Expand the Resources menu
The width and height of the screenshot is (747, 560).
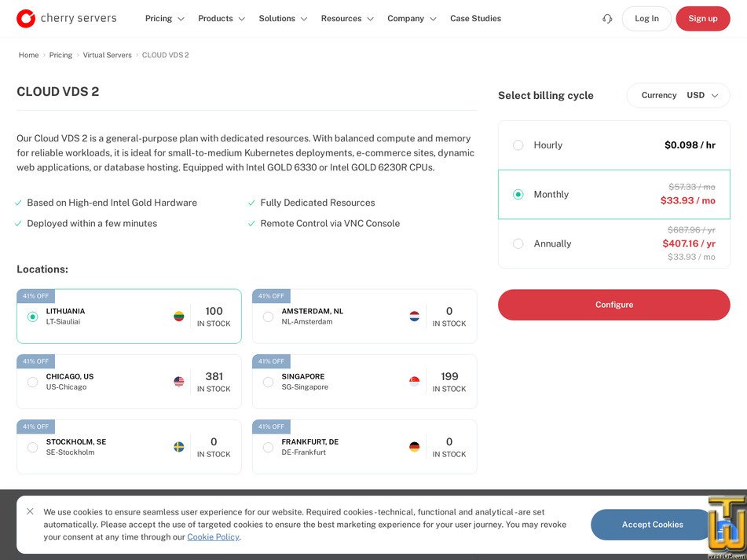[x=347, y=19]
